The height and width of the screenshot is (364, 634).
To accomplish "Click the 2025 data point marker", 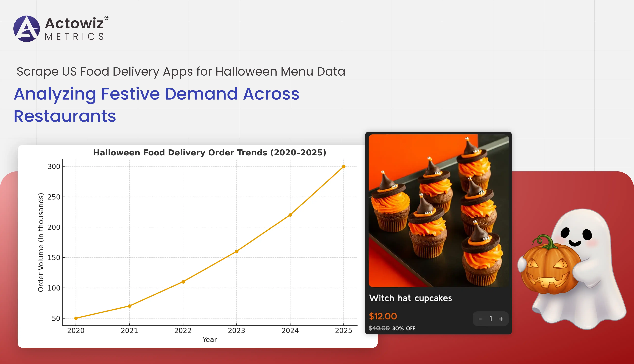I will click(x=343, y=167).
